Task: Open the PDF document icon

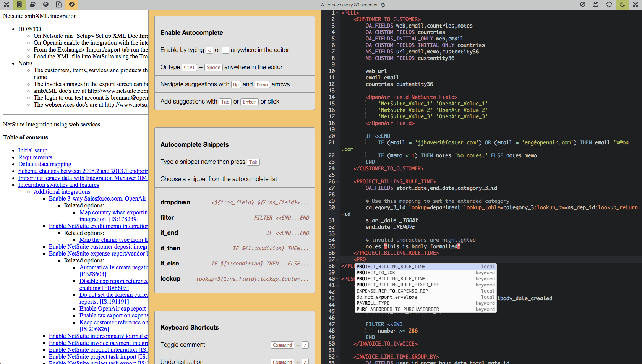Action: click(x=58, y=5)
